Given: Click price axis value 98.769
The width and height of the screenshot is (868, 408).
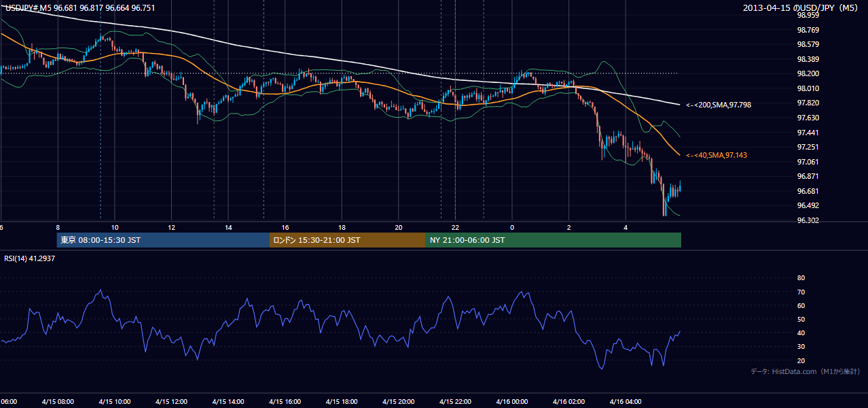Looking at the screenshot, I should [x=808, y=30].
